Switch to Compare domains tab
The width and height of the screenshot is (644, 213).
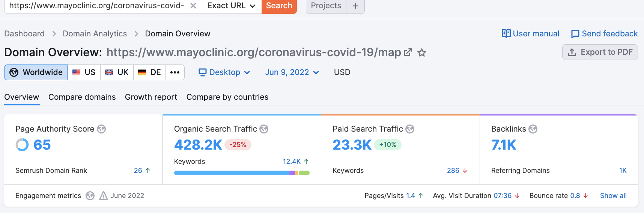pyautogui.click(x=82, y=97)
